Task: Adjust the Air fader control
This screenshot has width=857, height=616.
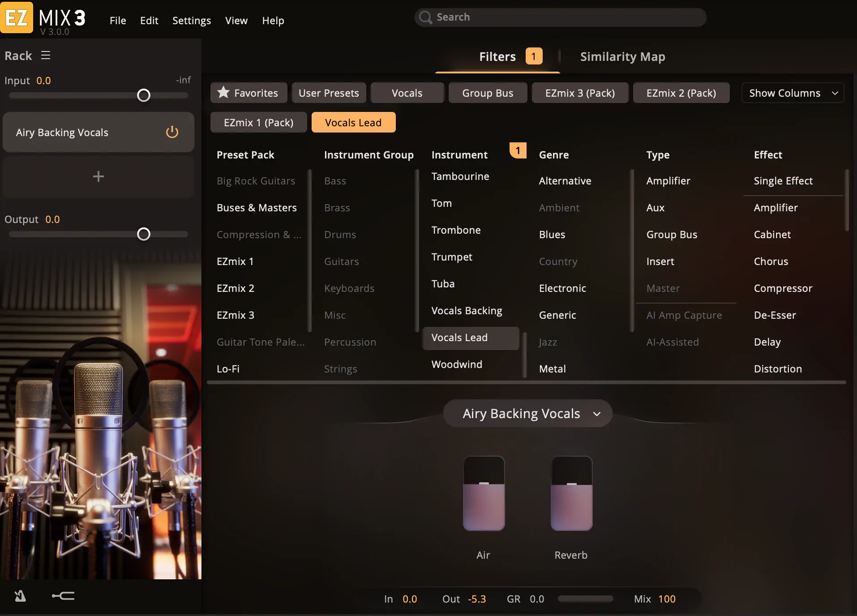Action: click(484, 493)
